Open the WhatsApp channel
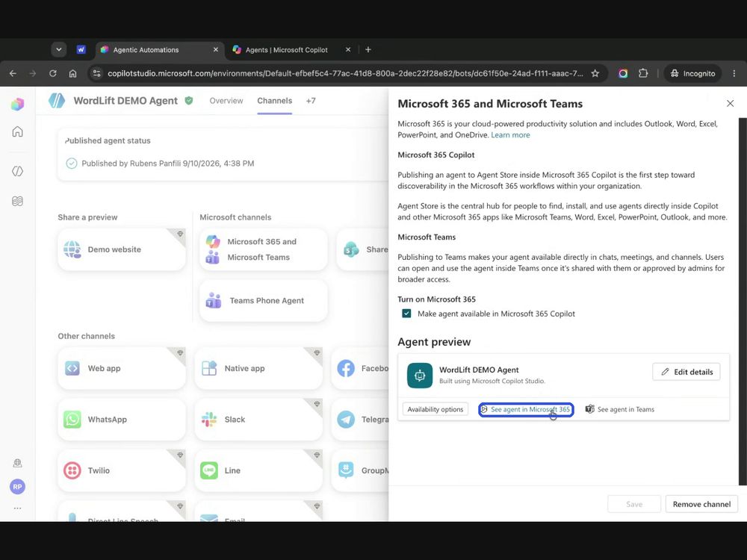 (122, 420)
